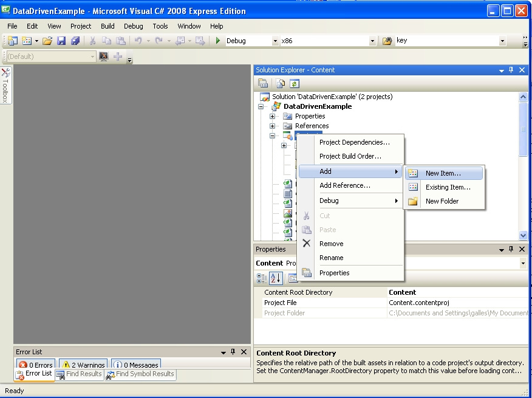Open the Properties object selector dropdown
Screen dimensions: 532x398
pyautogui.click(x=523, y=263)
